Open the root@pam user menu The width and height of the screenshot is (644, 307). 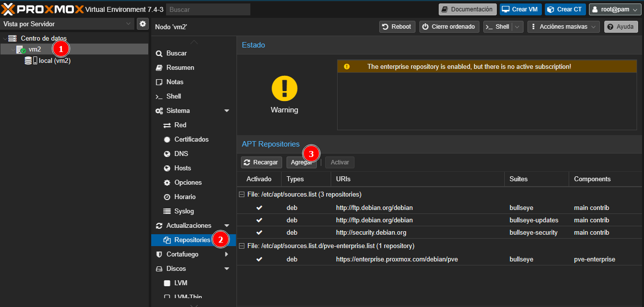click(x=615, y=9)
